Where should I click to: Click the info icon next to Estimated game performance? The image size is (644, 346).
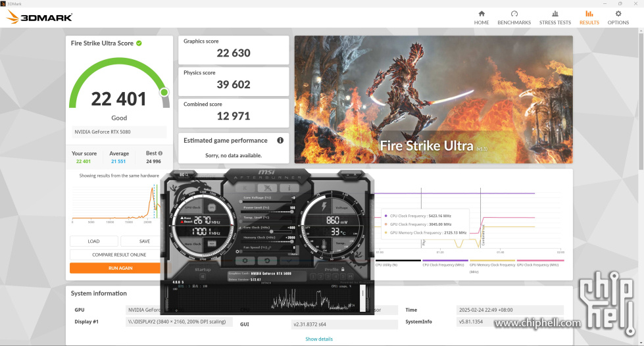[280, 140]
